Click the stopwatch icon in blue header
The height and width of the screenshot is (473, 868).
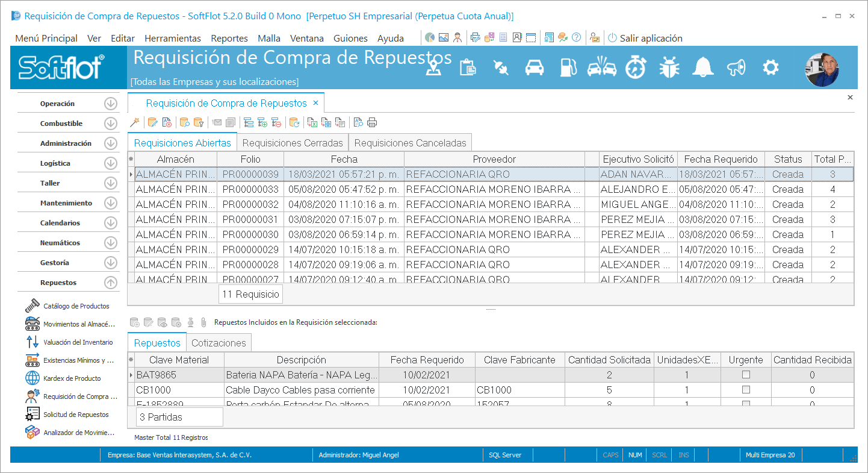click(635, 67)
